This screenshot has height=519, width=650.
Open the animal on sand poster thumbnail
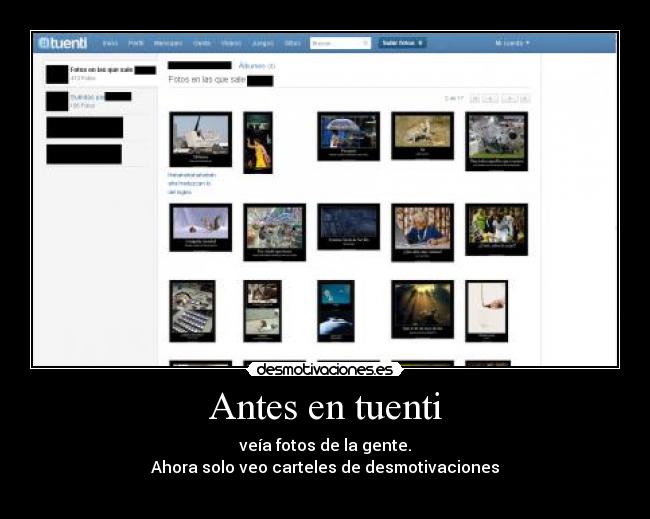422,136
